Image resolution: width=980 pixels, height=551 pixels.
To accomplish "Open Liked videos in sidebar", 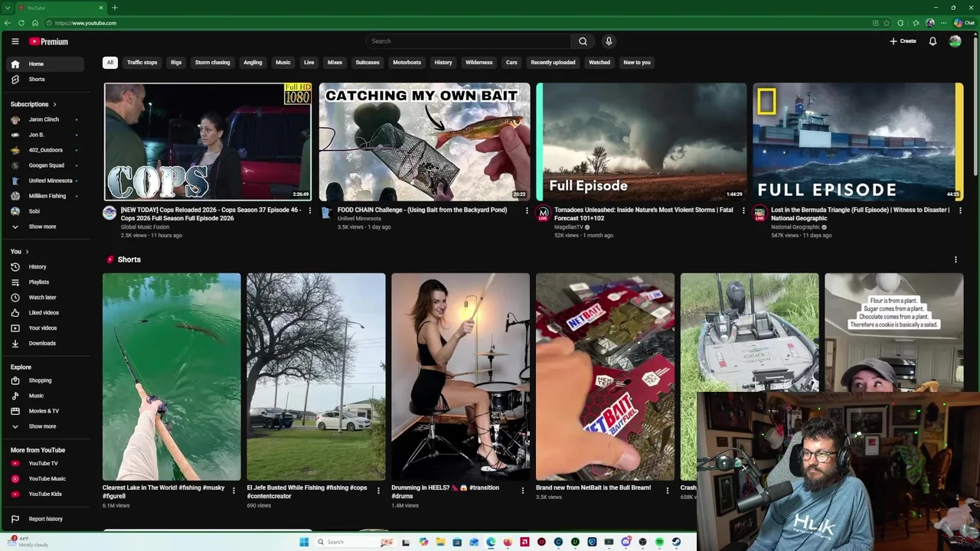I will click(x=46, y=313).
